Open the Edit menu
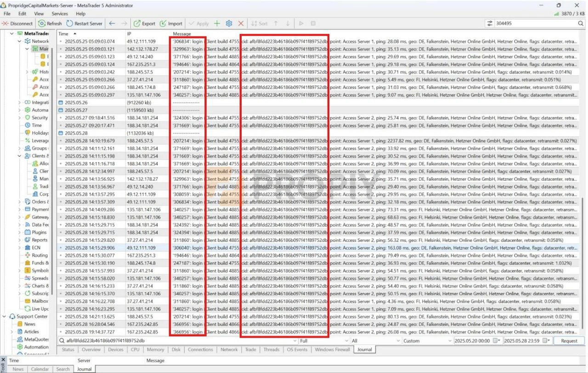The width and height of the screenshot is (588, 373). (x=22, y=14)
